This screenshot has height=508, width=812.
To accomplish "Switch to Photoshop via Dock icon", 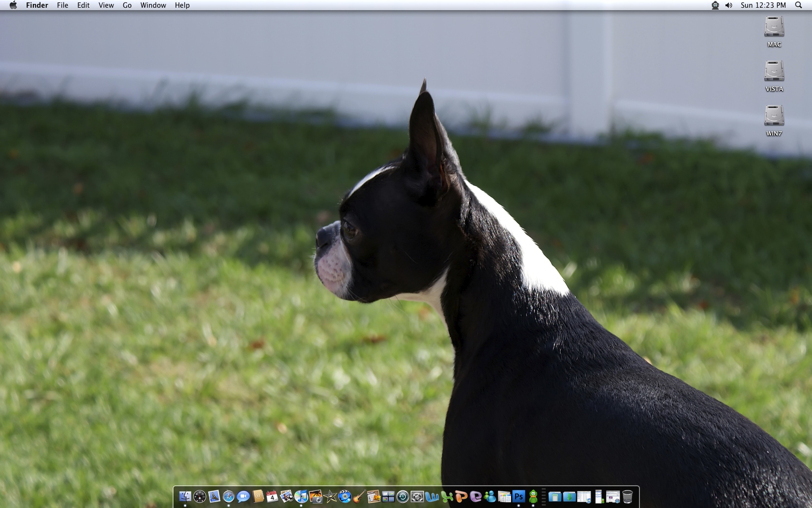I will (519, 496).
